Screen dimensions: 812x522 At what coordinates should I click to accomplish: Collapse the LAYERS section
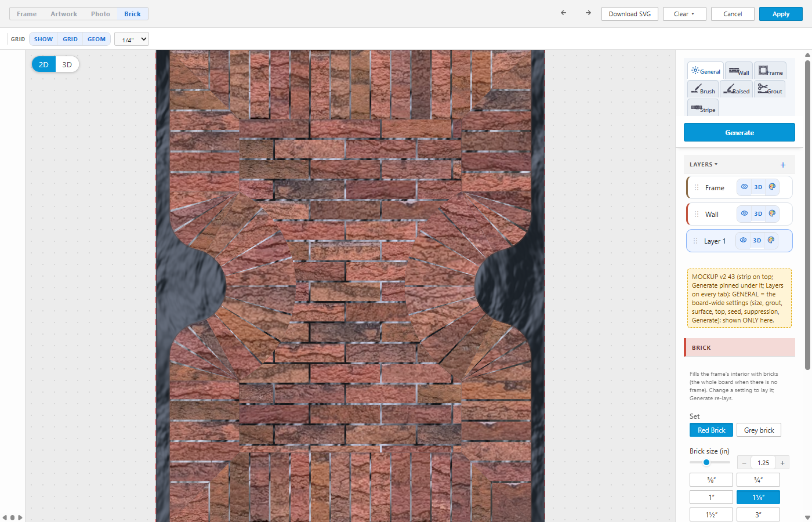(704, 165)
